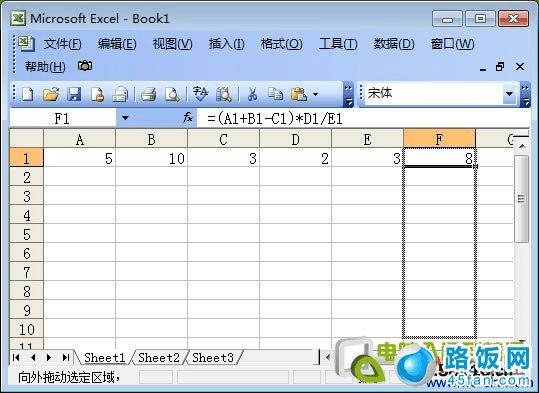The width and height of the screenshot is (539, 393).
Task: Open the font name dropdown arrow
Action: [x=509, y=94]
